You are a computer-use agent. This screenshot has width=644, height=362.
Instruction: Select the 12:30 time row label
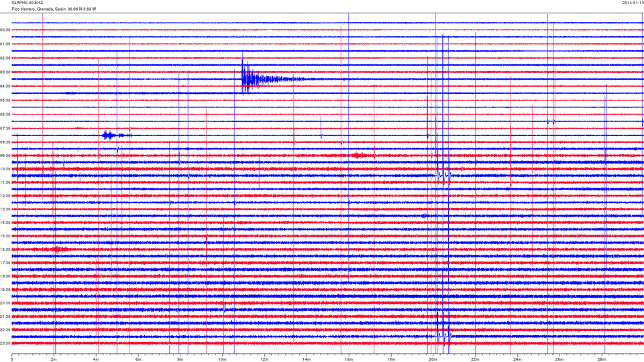point(5,196)
